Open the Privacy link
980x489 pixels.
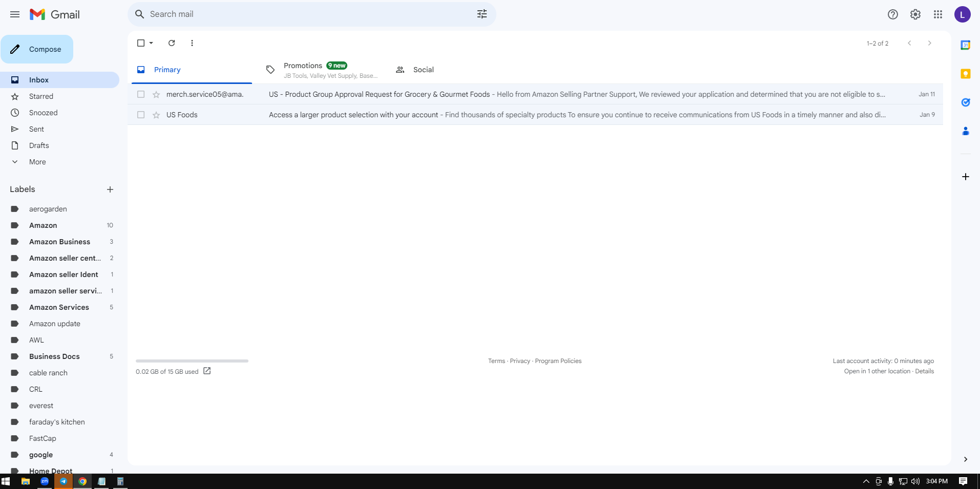click(x=520, y=361)
